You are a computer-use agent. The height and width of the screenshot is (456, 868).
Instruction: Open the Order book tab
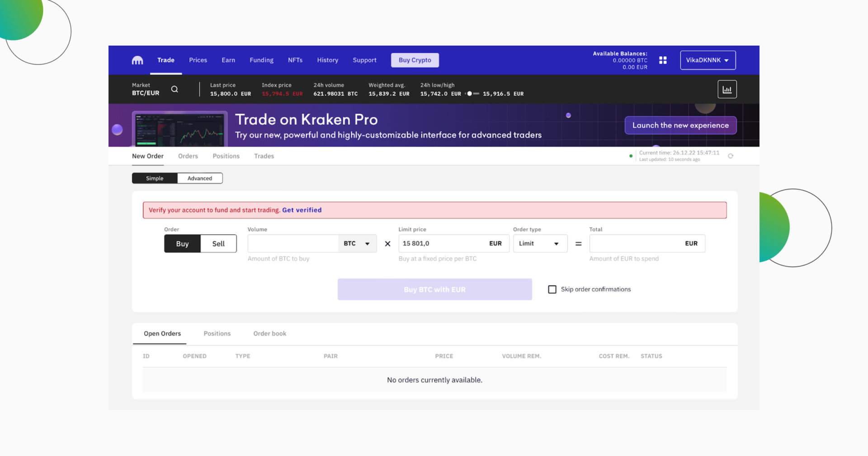(270, 333)
